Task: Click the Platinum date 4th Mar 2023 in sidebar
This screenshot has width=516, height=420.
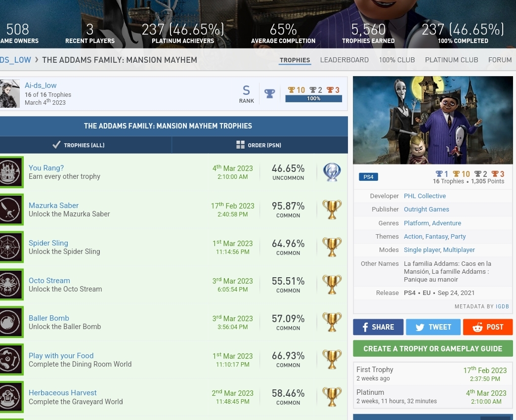Action: (486, 393)
